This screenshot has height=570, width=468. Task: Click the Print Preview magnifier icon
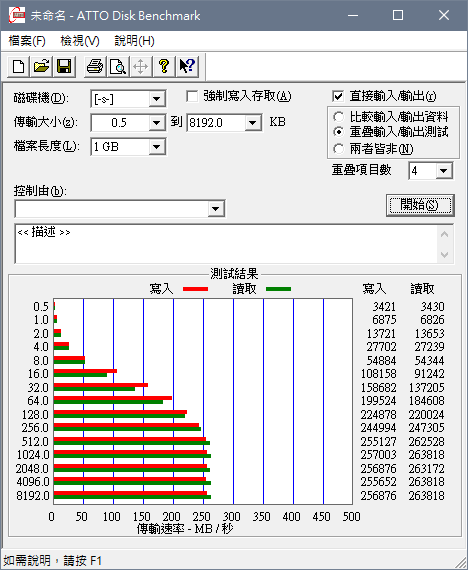click(x=118, y=67)
